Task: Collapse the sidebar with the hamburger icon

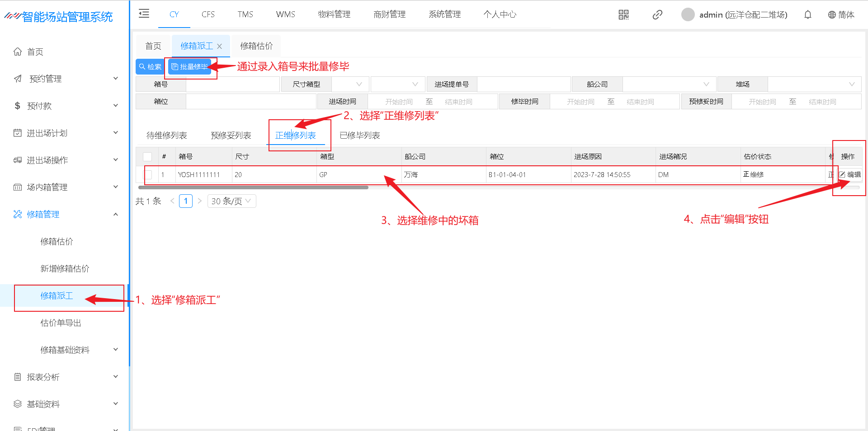Action: (x=144, y=14)
